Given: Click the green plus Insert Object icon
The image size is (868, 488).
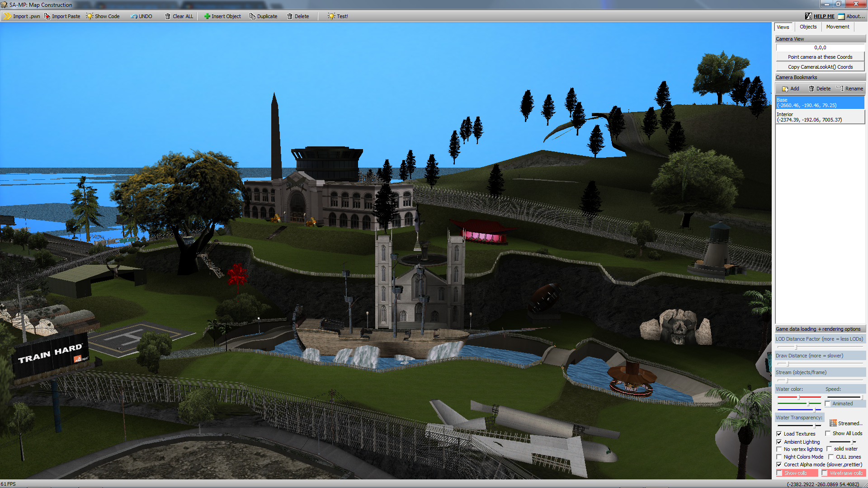Looking at the screenshot, I should pyautogui.click(x=207, y=16).
